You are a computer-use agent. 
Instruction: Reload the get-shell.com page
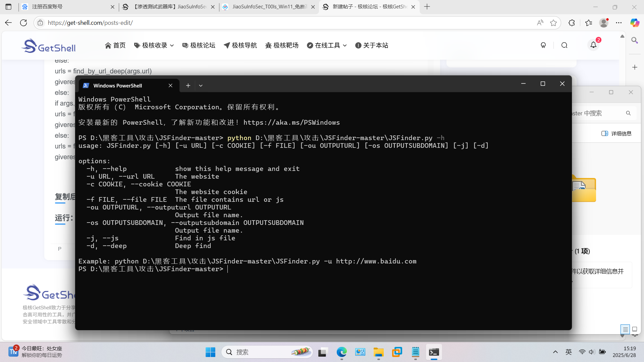coord(23,22)
